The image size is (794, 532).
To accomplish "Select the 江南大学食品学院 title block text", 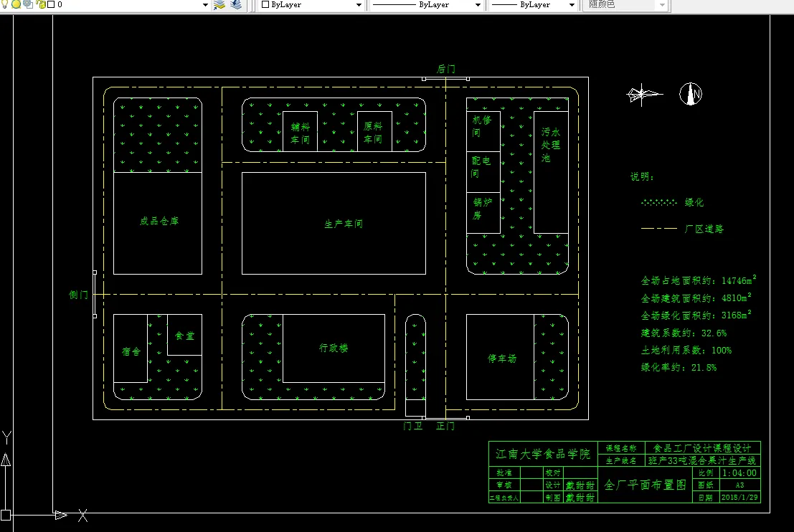I will pos(543,454).
